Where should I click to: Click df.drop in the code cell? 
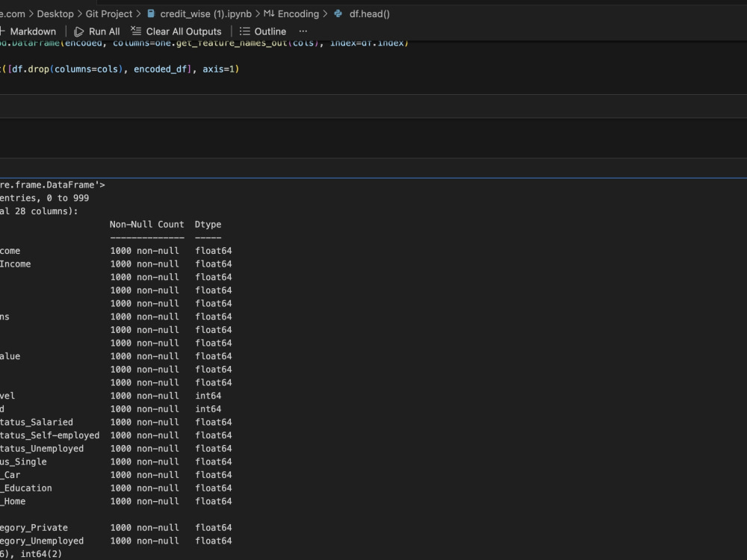coord(31,69)
